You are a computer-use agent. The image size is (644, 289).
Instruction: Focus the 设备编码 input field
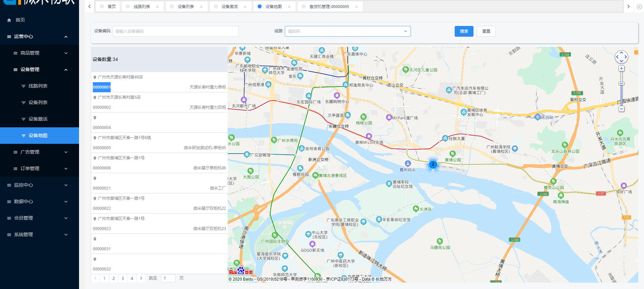(176, 31)
